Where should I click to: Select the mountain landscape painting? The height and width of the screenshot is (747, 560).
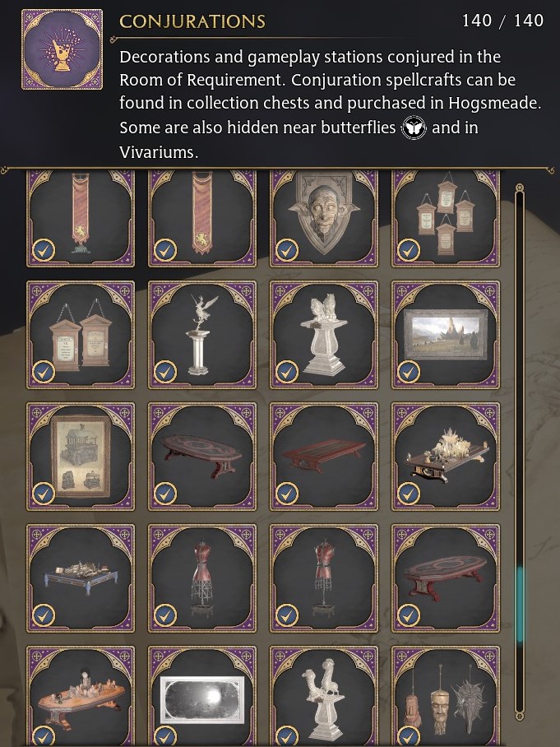point(446,335)
